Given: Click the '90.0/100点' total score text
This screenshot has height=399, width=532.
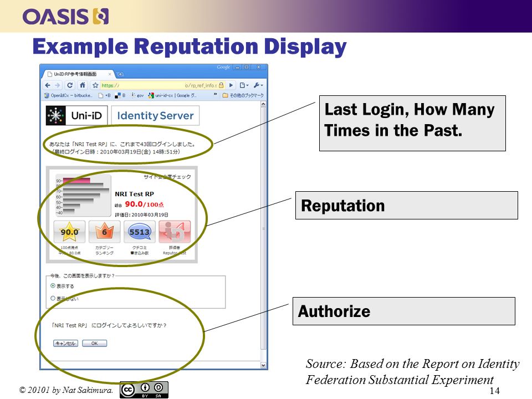Looking at the screenshot, I should tap(144, 204).
